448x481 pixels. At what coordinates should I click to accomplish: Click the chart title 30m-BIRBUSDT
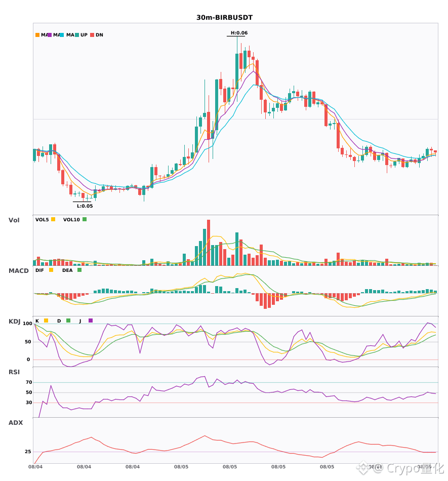(224, 18)
